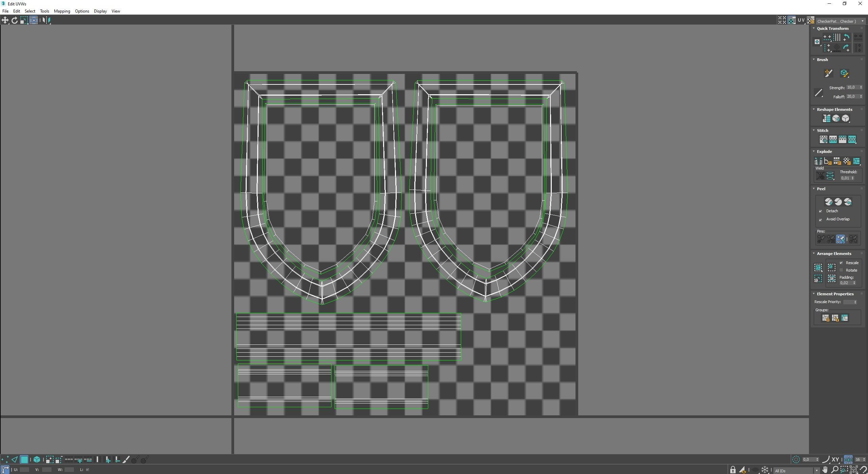Click the Relax brush icon
The height and width of the screenshot is (474, 868).
pyautogui.click(x=844, y=73)
